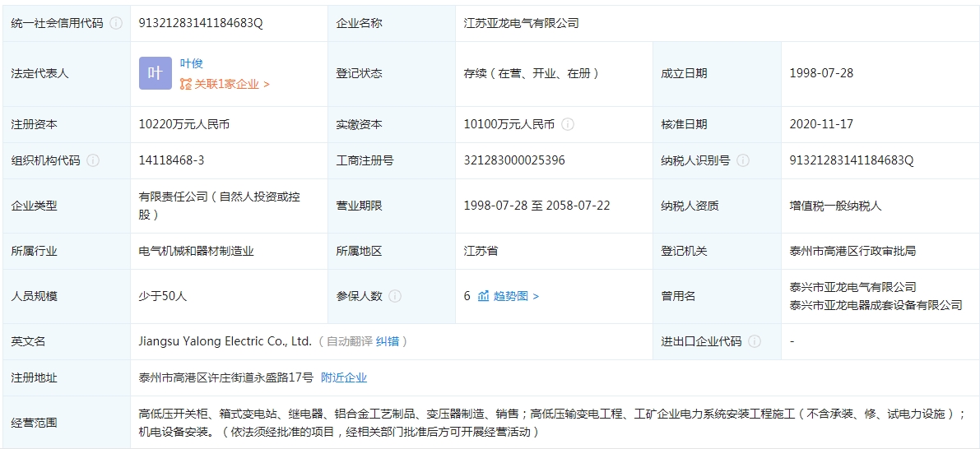Open legal representative 叶俊's profile link
The height and width of the screenshot is (449, 980).
(x=192, y=63)
